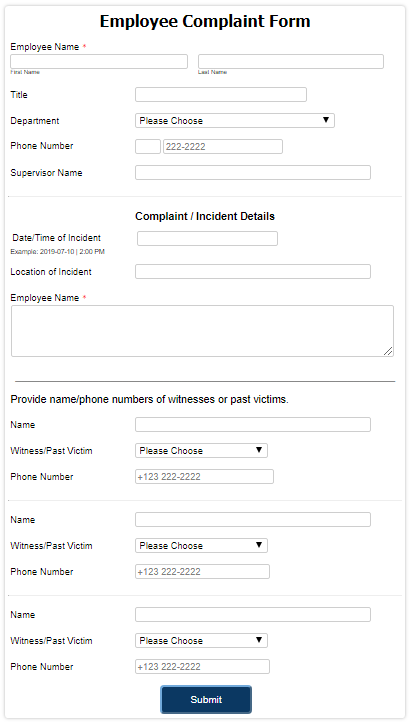Select the 222-2222 phone number field
This screenshot has width=412, height=727.
pyautogui.click(x=222, y=147)
